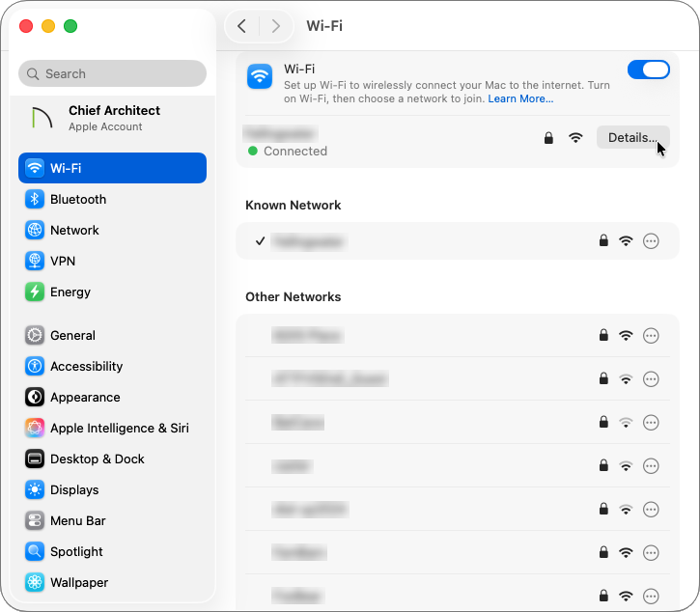Viewport: 700px width, 612px height.
Task: Click the lock icon on known network row
Action: tap(603, 240)
